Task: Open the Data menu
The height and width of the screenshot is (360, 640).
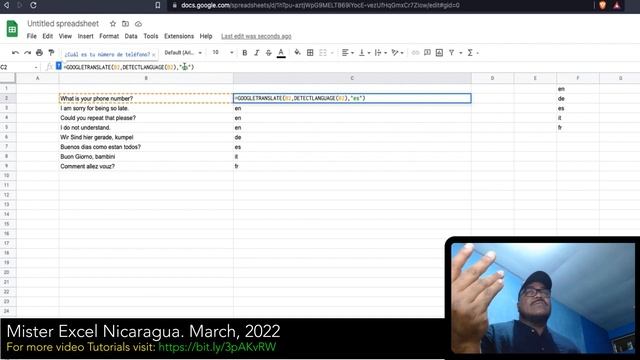Action: click(x=131, y=36)
